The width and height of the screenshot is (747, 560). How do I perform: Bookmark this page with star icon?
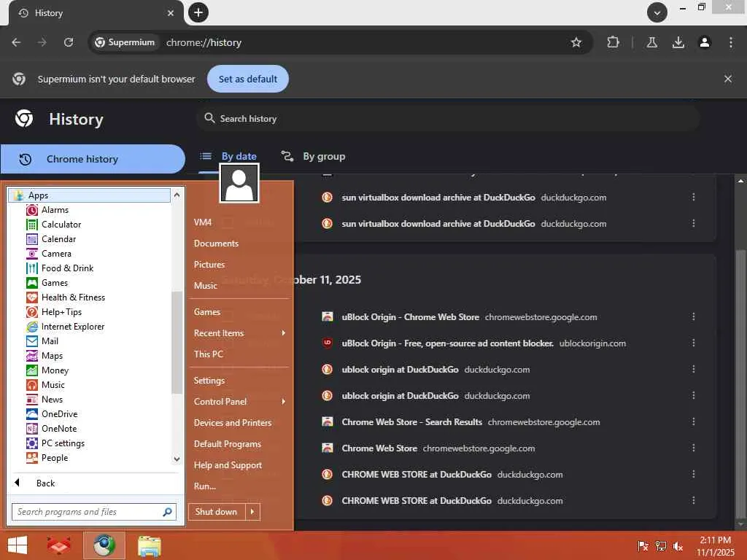(576, 42)
